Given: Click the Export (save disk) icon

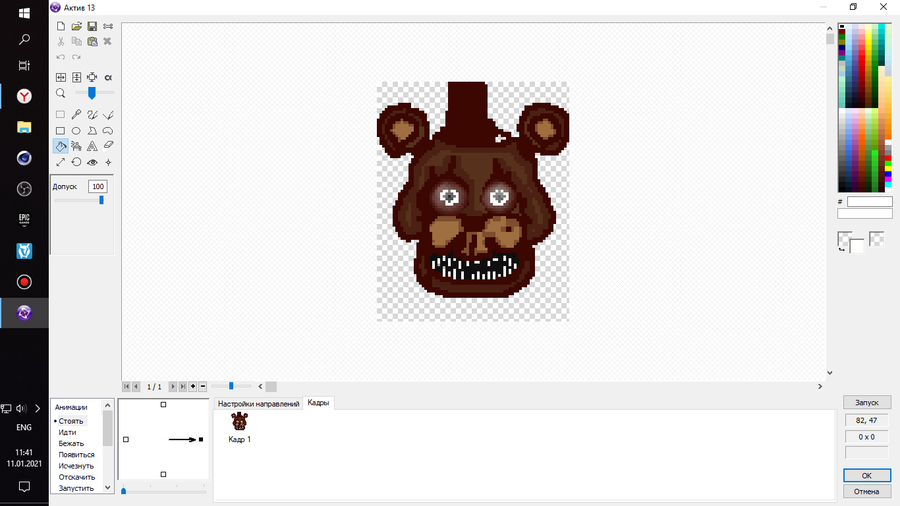Looking at the screenshot, I should click(x=92, y=26).
